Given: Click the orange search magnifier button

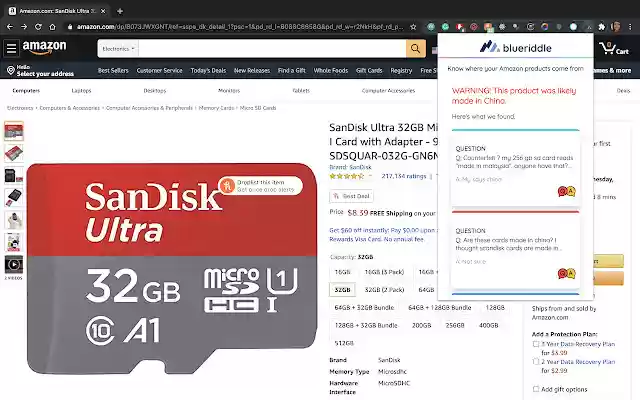Looking at the screenshot, I should (416, 49).
